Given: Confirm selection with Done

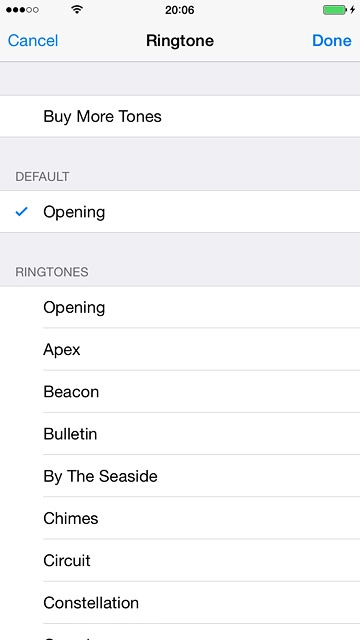Looking at the screenshot, I should 331,40.
